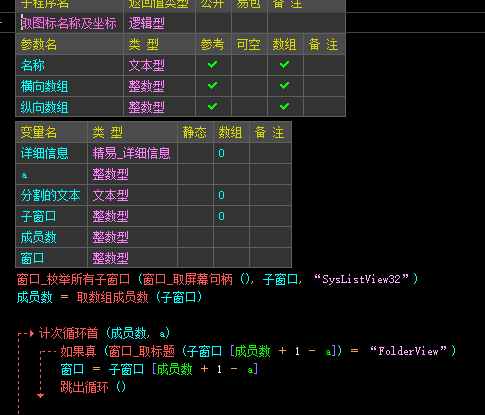The height and width of the screenshot is (415, 485).
Task: Click "SysListView32" string literal
Action: (362, 279)
